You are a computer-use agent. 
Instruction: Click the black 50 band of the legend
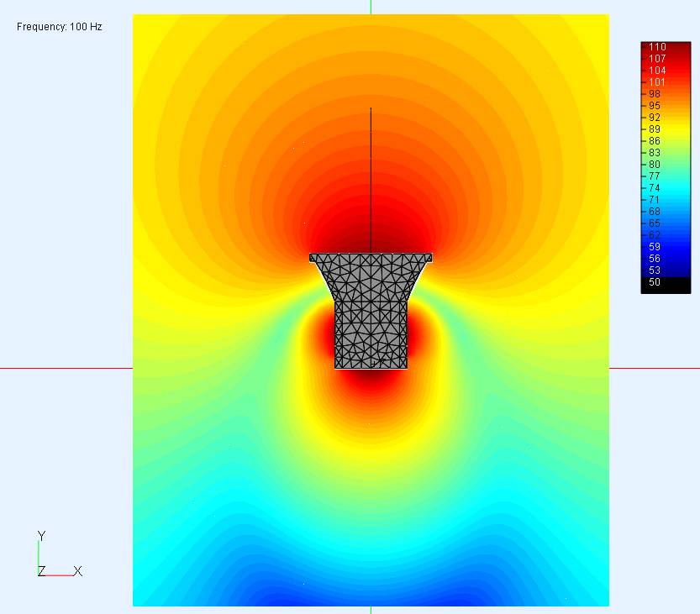coord(666,285)
